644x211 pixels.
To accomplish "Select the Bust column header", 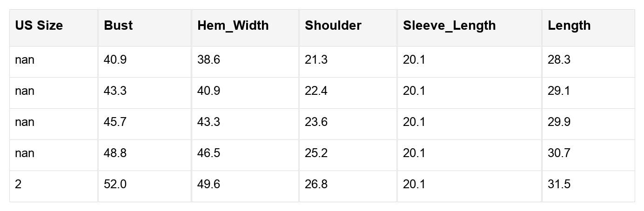I will click(x=118, y=26).
